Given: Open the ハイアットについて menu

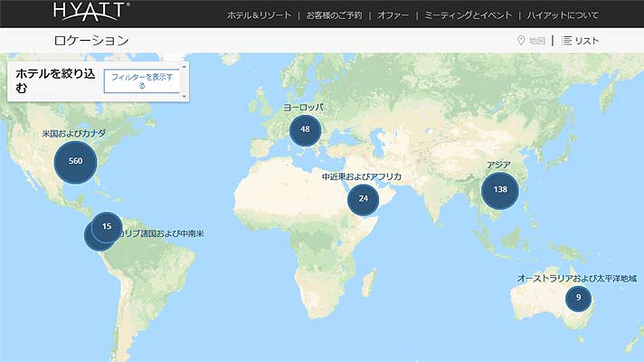Looking at the screenshot, I should [563, 15].
